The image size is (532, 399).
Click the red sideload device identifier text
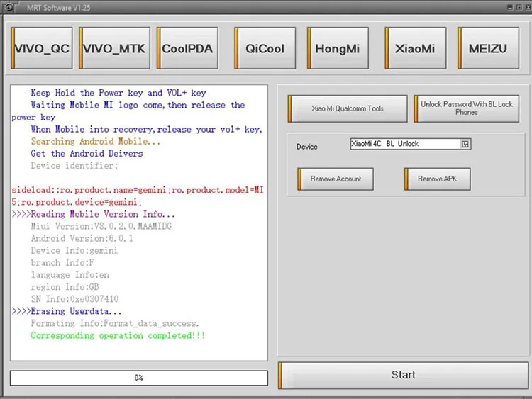[138, 196]
